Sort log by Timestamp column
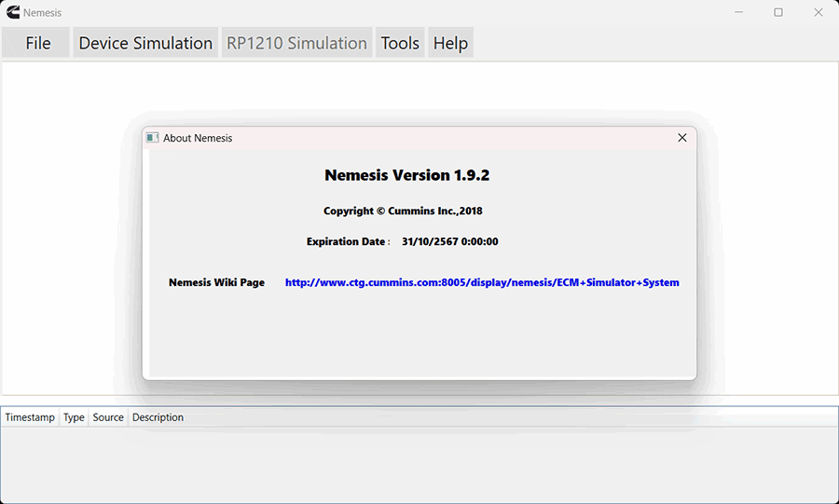This screenshot has height=504, width=839. coord(30,417)
